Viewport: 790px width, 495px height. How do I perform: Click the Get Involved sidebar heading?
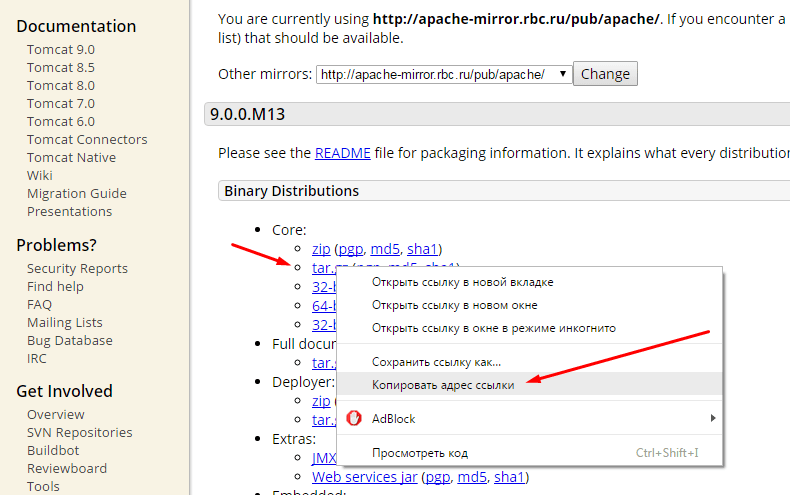64,391
